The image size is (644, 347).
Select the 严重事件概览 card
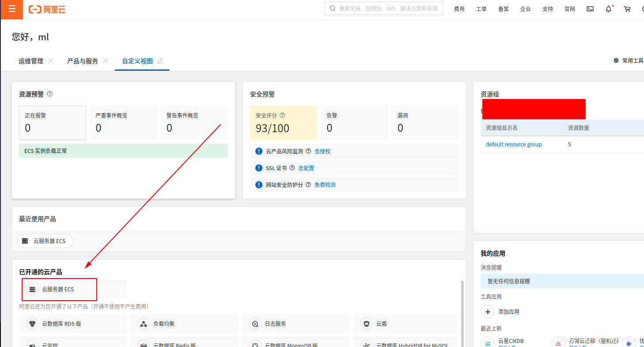coord(123,122)
